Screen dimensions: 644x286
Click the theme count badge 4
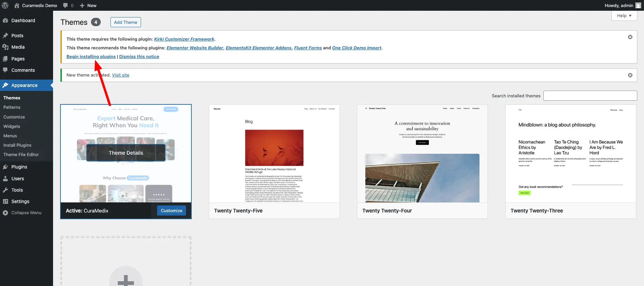pyautogui.click(x=96, y=22)
